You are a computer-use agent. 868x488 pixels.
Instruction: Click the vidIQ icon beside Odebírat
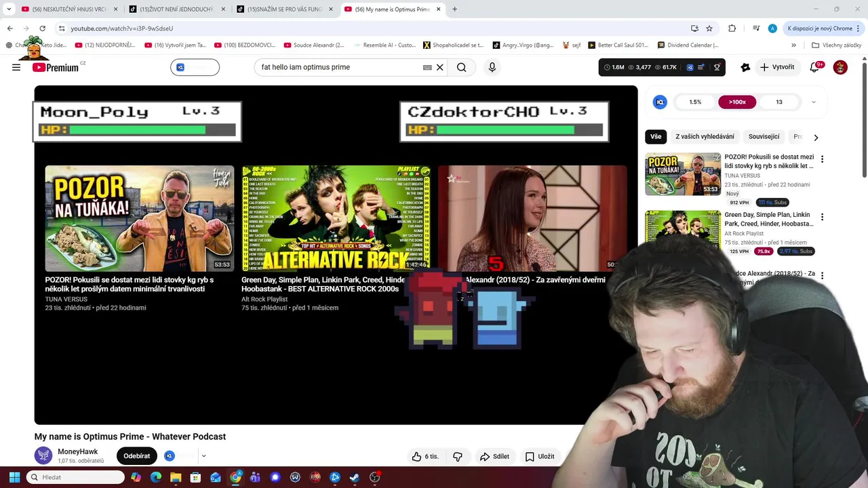click(x=170, y=456)
